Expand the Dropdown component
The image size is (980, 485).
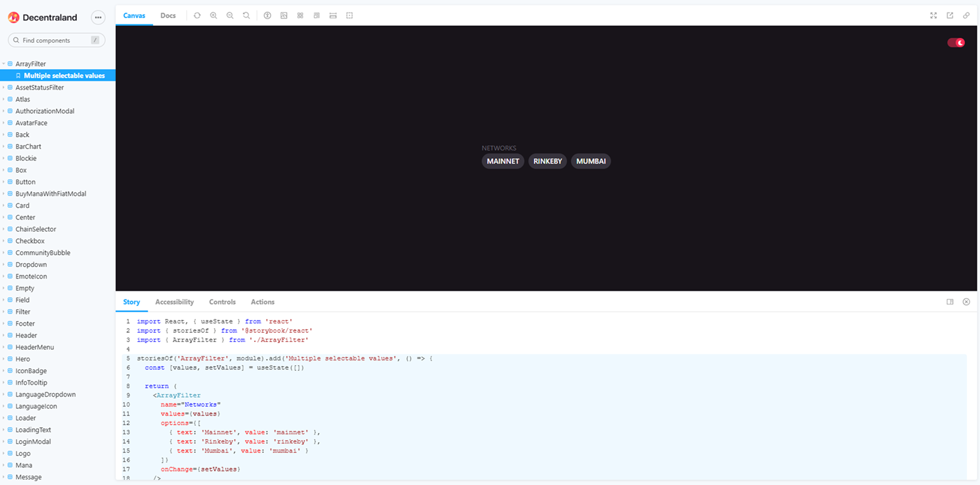31,265
